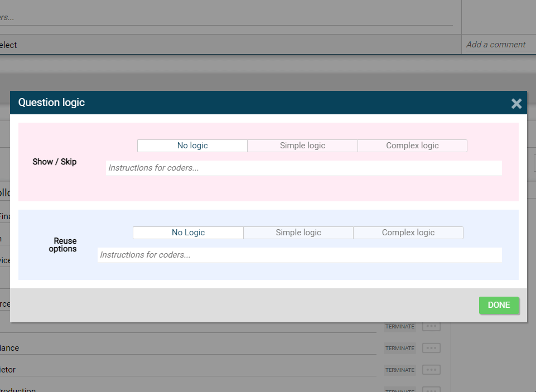
Task: Switch Show / Skip to Complex logic
Action: (x=412, y=146)
